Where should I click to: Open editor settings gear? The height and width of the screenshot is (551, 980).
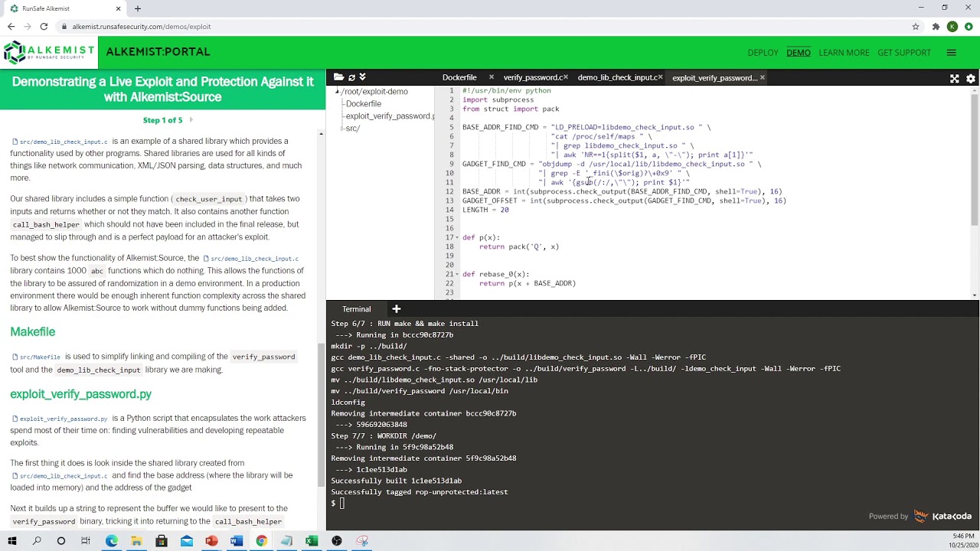coord(971,78)
